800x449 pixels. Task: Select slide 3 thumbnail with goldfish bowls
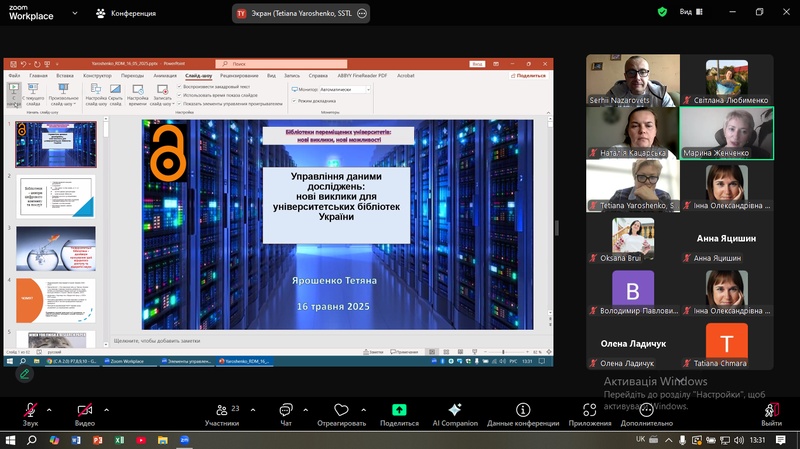[56, 248]
